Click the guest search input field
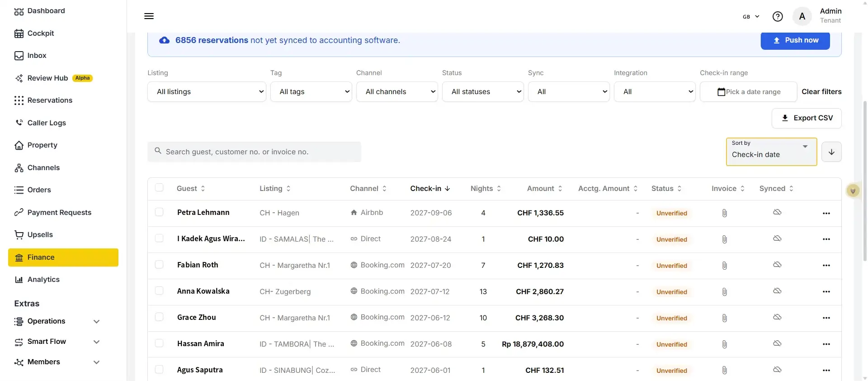The width and height of the screenshot is (868, 381). [x=254, y=152]
